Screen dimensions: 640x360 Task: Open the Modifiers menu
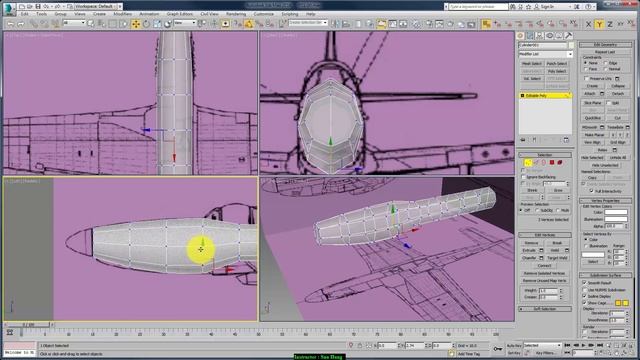click(x=122, y=14)
